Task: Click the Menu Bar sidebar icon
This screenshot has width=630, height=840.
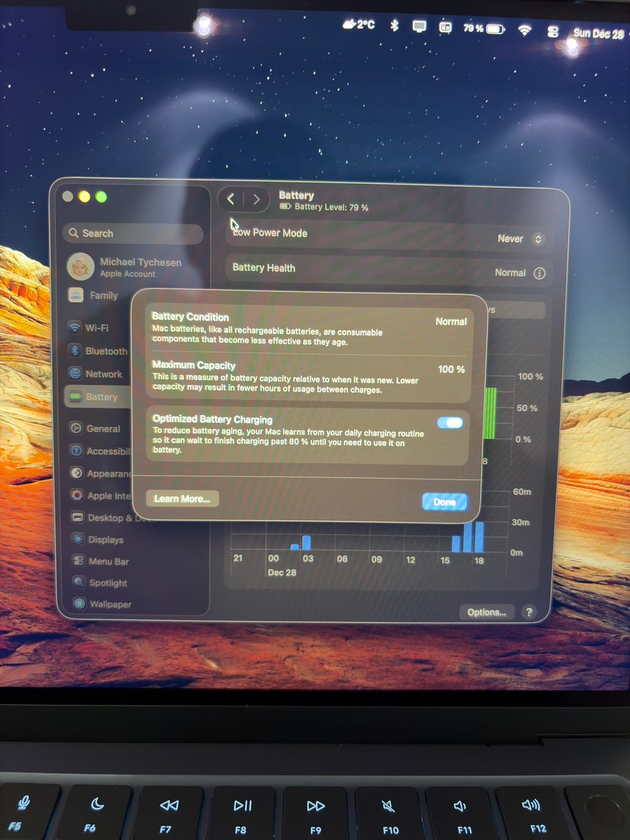Action: tap(79, 561)
